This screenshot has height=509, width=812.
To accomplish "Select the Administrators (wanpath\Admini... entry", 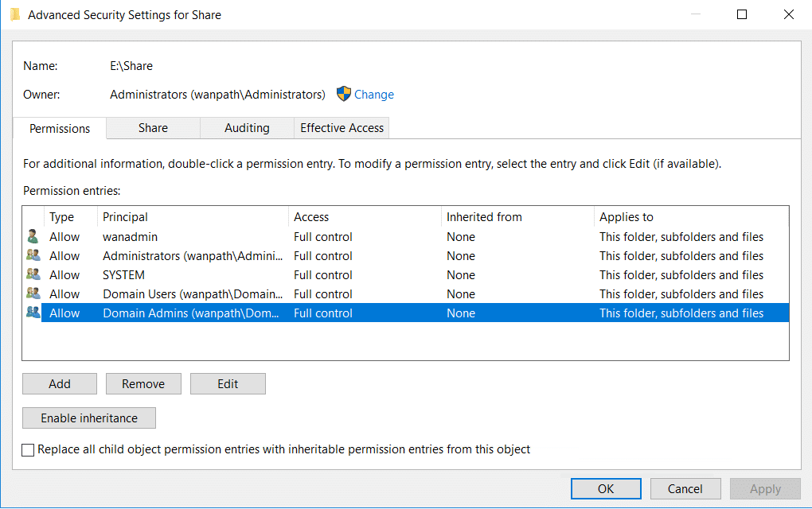I will pos(405,256).
